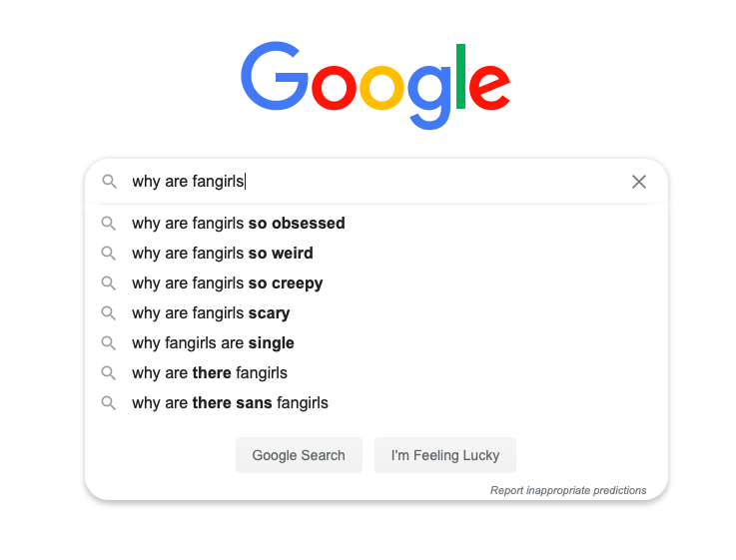Viewport: 736px width, 560px height.
Task: Open Report inappropriate predictions link
Action: (568, 490)
